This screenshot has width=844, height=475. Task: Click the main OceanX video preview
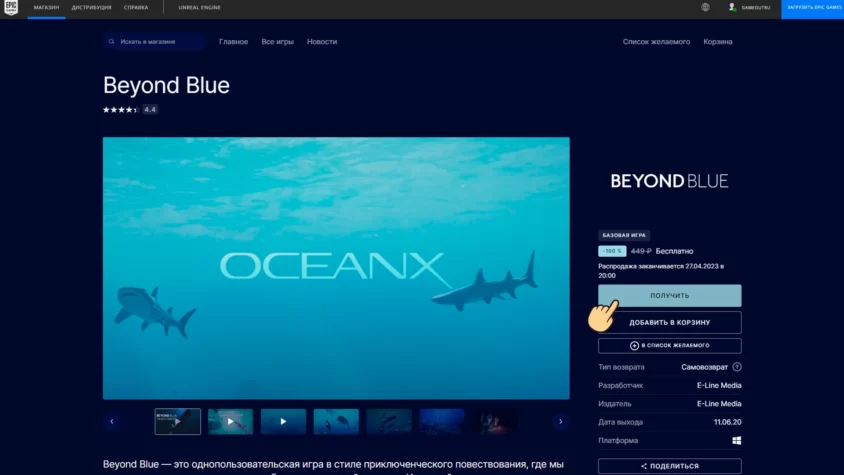coord(336,268)
